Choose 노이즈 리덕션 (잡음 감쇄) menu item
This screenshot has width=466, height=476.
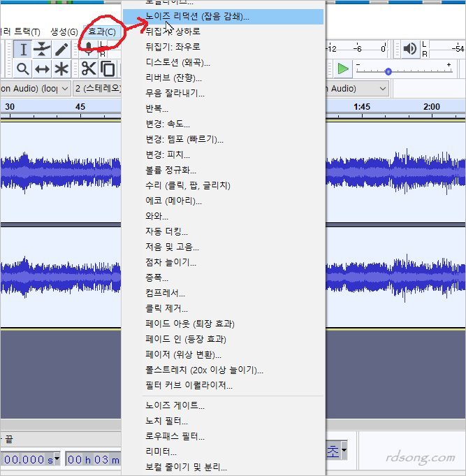click(x=197, y=15)
